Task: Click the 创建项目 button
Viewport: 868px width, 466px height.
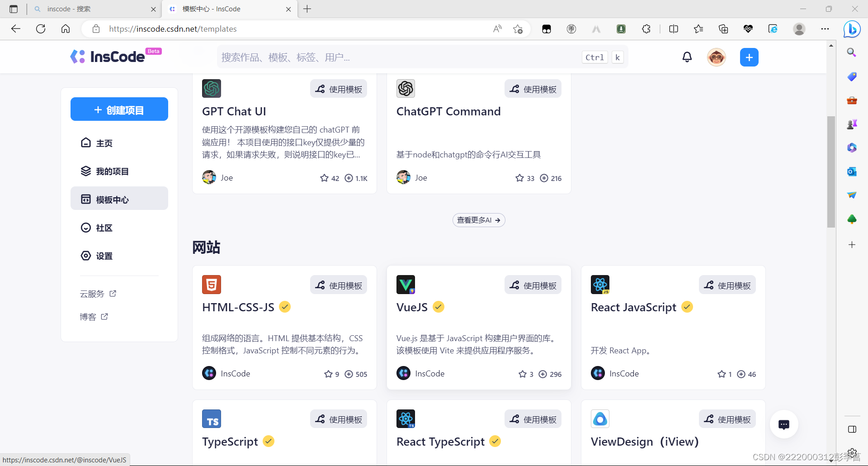Action: [x=119, y=109]
